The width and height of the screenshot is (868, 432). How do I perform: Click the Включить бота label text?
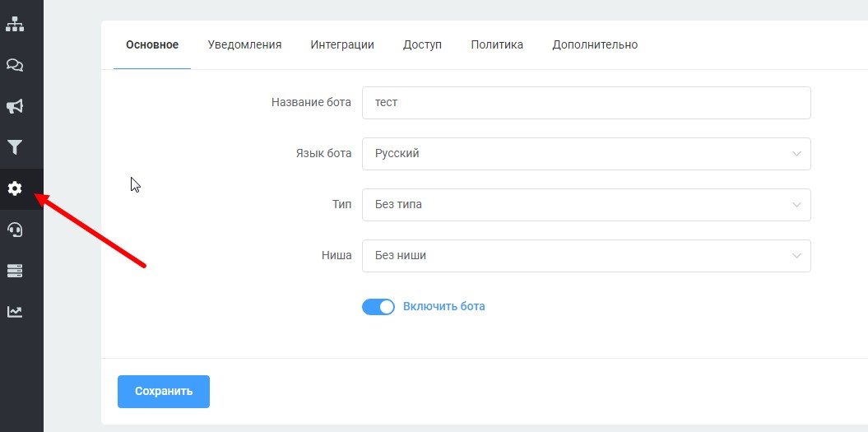(x=443, y=307)
